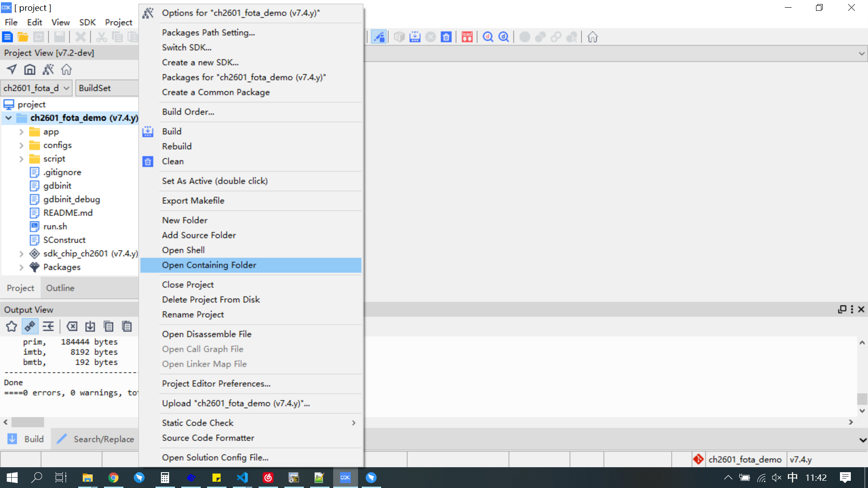Click the build project toolbar icon
This screenshot has width=868, height=488.
[415, 37]
